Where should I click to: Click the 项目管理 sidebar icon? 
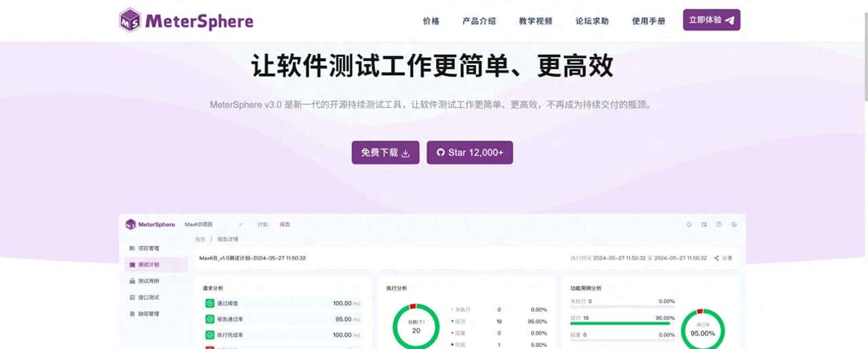coord(132,248)
